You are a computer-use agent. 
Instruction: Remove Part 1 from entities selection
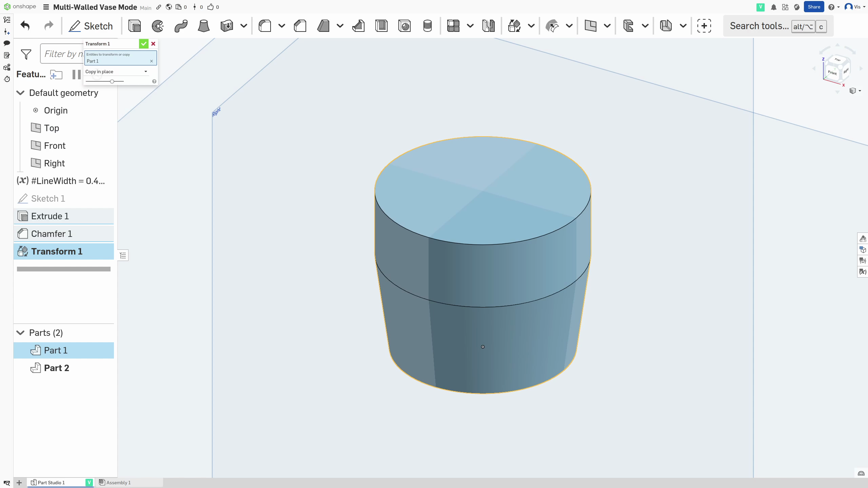(x=152, y=61)
